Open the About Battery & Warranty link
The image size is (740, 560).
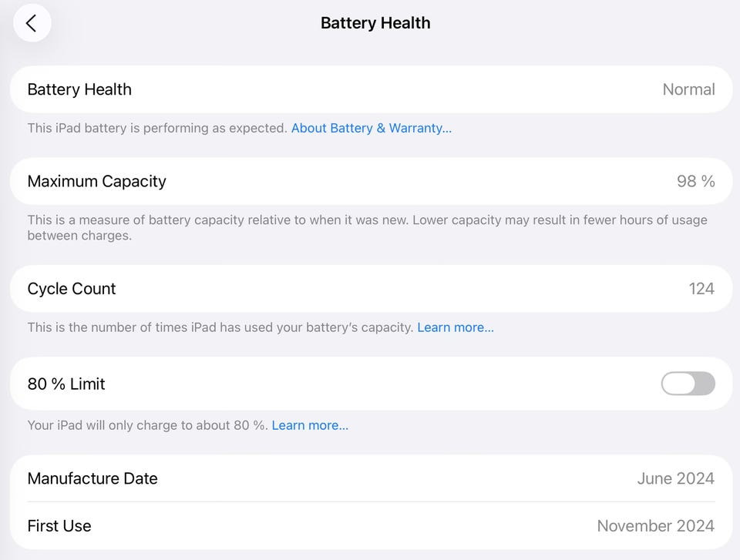pos(371,128)
